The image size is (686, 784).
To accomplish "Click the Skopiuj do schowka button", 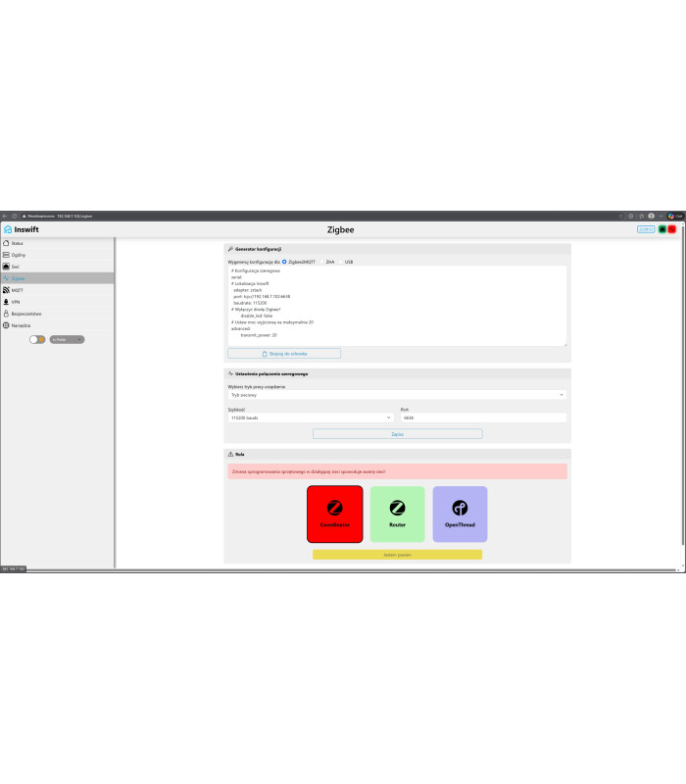I will pyautogui.click(x=284, y=353).
